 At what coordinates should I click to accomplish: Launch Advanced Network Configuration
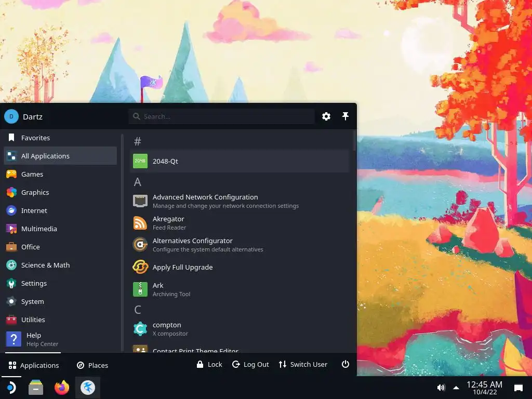[x=240, y=201]
